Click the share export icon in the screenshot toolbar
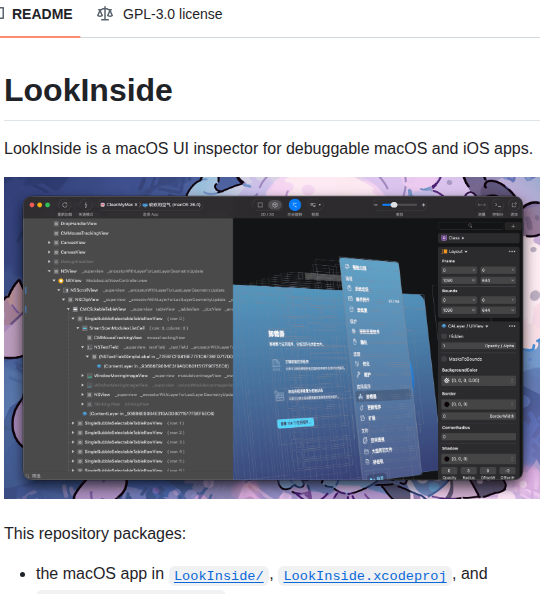The image size is (540, 594). point(514,205)
